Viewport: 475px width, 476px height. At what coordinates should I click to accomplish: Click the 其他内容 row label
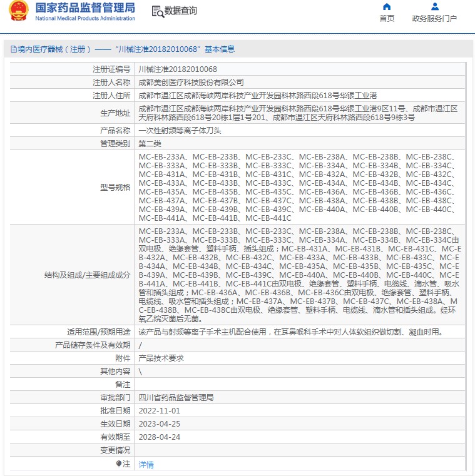click(x=115, y=372)
